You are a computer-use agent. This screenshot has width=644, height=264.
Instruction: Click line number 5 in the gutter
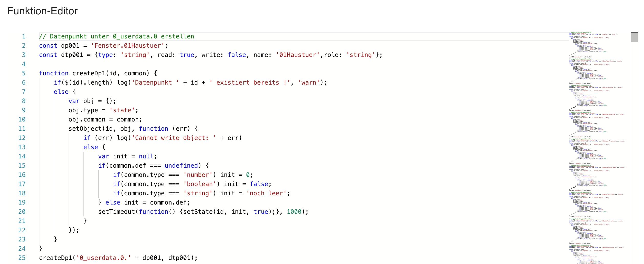tap(24, 73)
